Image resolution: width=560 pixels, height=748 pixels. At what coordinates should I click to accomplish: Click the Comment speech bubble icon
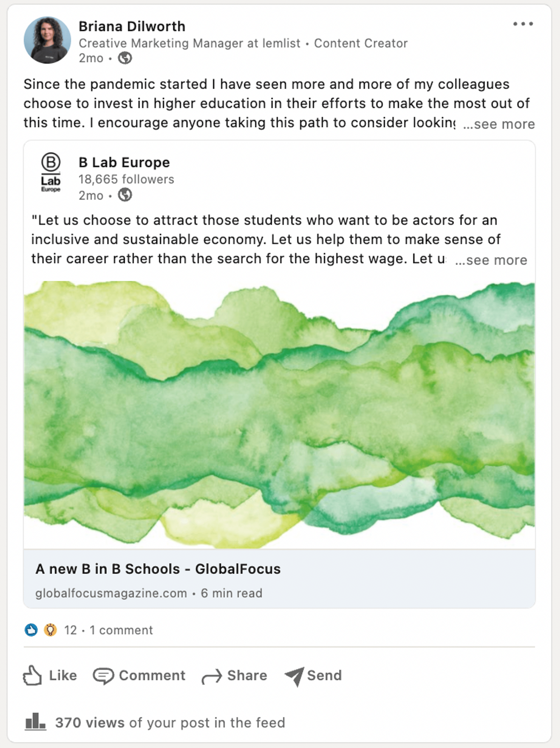(x=103, y=676)
